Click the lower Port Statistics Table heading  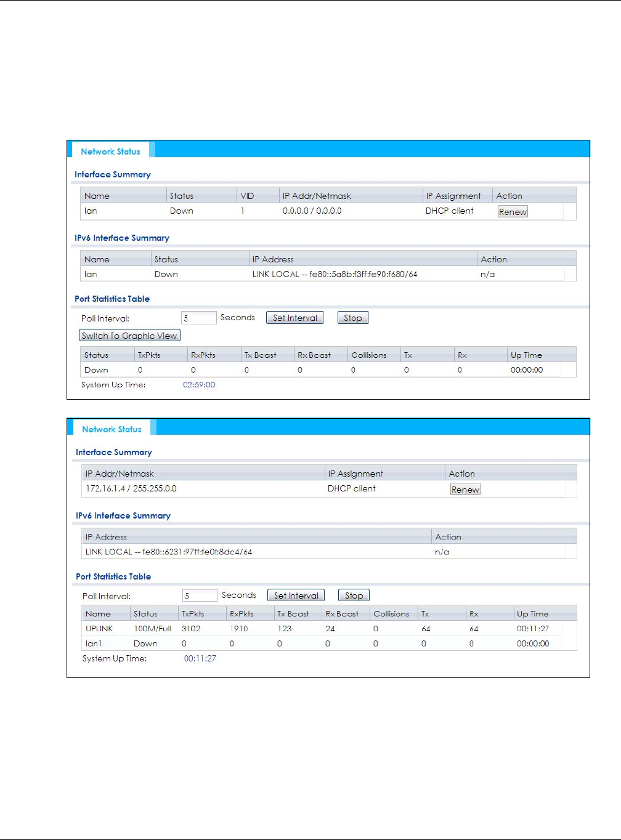(113, 576)
